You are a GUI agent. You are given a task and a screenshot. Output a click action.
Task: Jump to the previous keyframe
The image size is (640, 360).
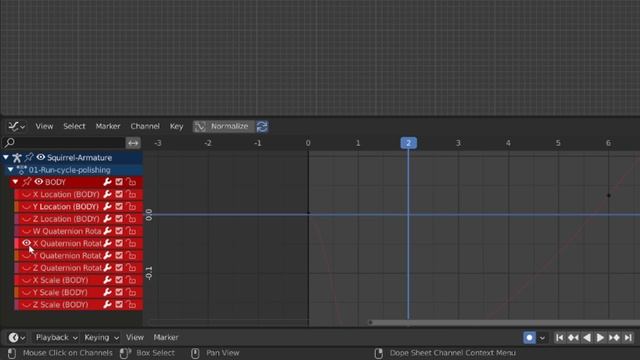pos(573,338)
